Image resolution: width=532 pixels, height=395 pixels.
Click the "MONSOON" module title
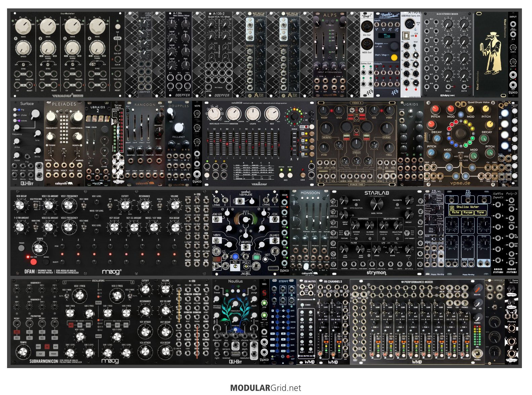click(310, 193)
